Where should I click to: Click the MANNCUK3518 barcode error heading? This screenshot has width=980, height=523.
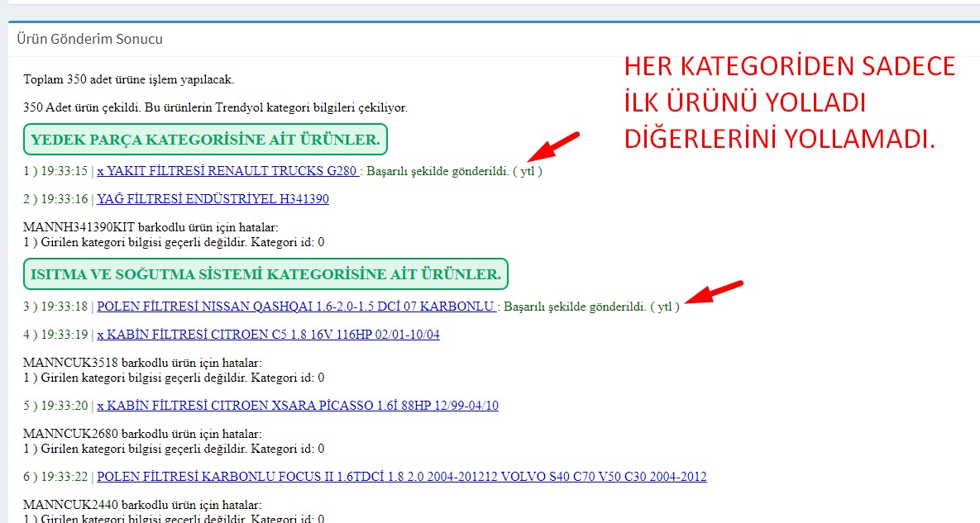click(x=142, y=363)
